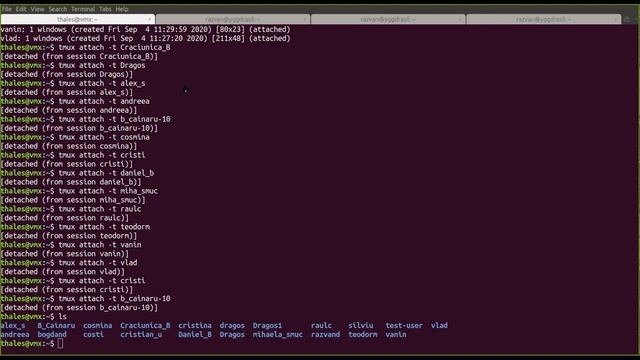Image resolution: width=640 pixels, height=360 pixels.
Task: Click the andreea directory in ls output
Action: coord(15,335)
